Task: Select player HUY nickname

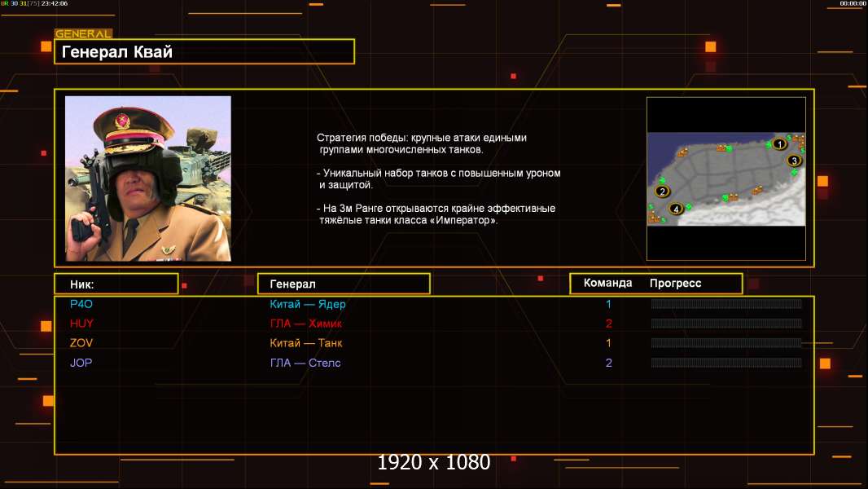Action: [81, 324]
